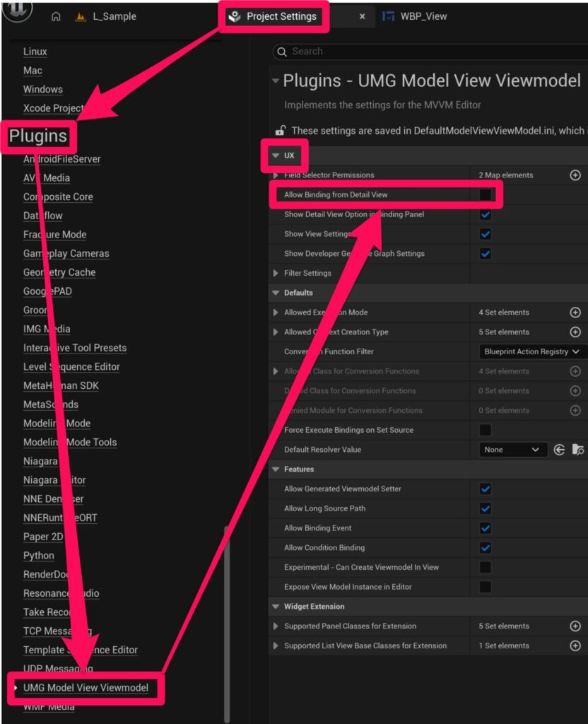Browse to Default Resolver Value asset
Viewport: 588px width, 724px height.
tap(577, 450)
